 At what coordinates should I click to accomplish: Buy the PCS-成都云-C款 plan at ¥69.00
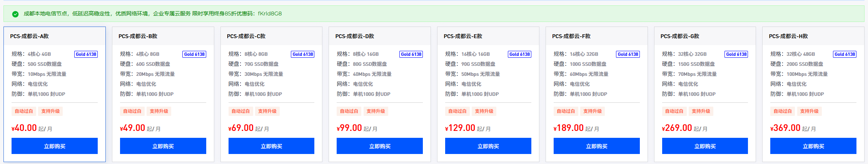[271, 146]
